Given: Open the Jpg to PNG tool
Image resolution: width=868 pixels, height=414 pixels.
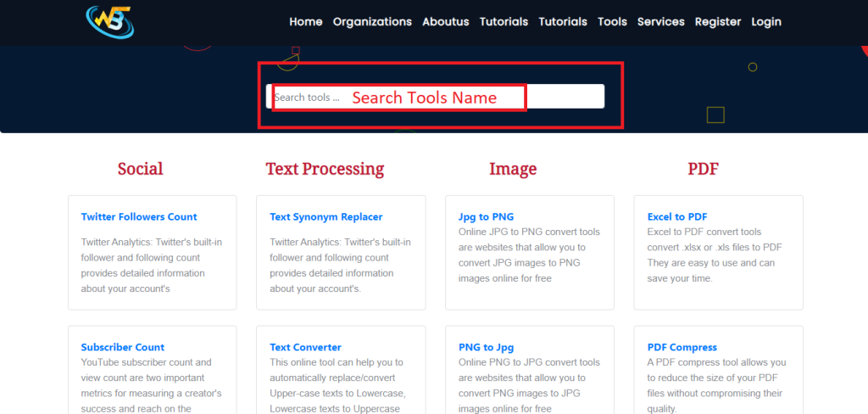Looking at the screenshot, I should (x=486, y=216).
